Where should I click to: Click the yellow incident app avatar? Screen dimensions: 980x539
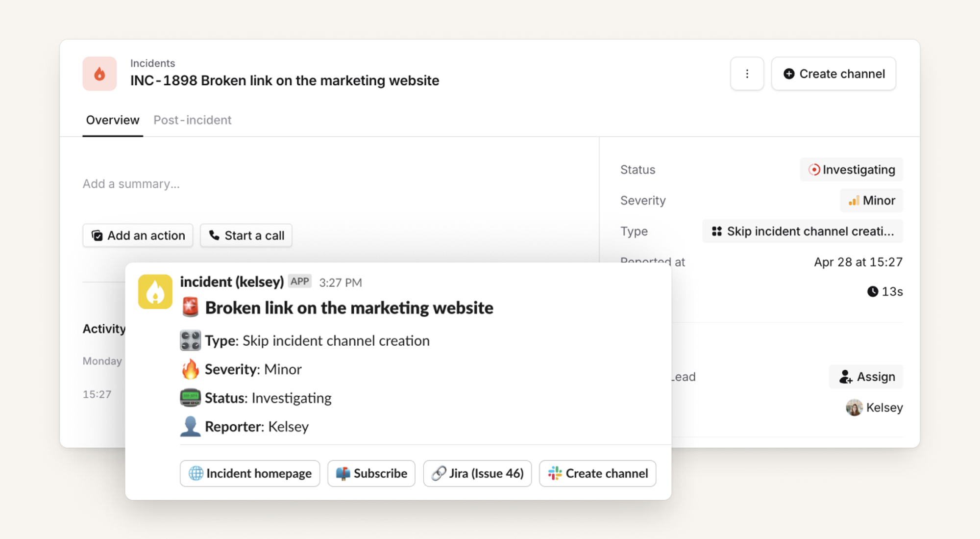point(155,291)
